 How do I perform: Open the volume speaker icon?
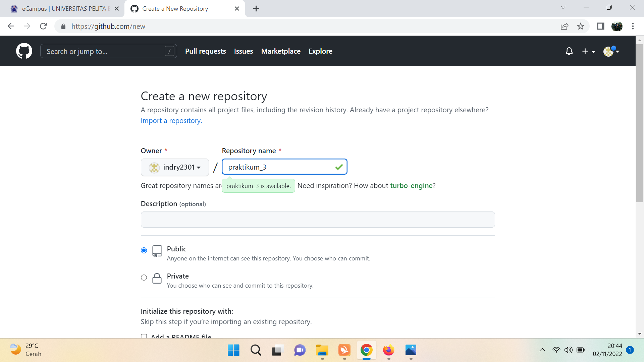[568, 350]
